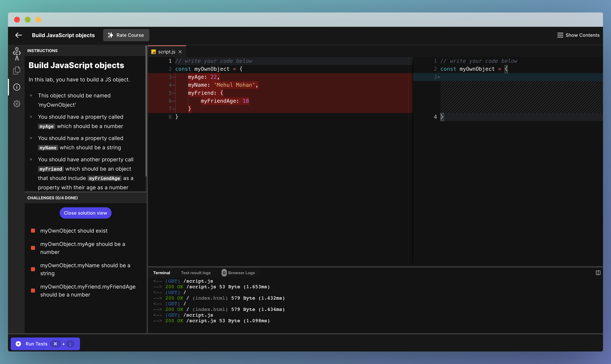Toggle the 'myOwnObject.myAge should be a number' check

coord(33,248)
